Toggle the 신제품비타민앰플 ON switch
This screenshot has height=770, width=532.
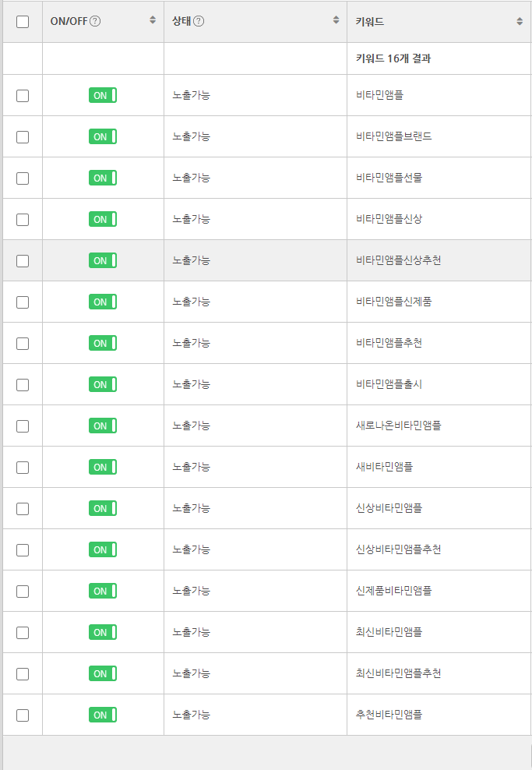coord(103,591)
